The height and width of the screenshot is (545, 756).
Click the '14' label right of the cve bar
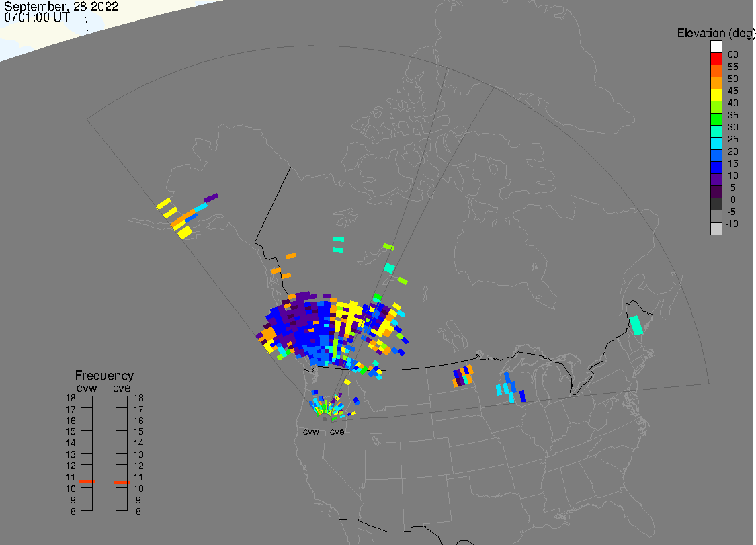point(138,443)
